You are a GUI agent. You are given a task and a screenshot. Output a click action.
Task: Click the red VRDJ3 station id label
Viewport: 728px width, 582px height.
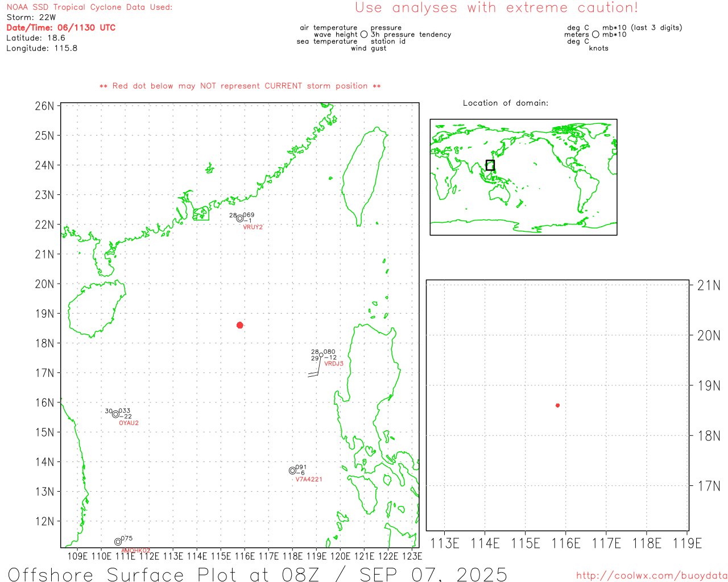[334, 364]
